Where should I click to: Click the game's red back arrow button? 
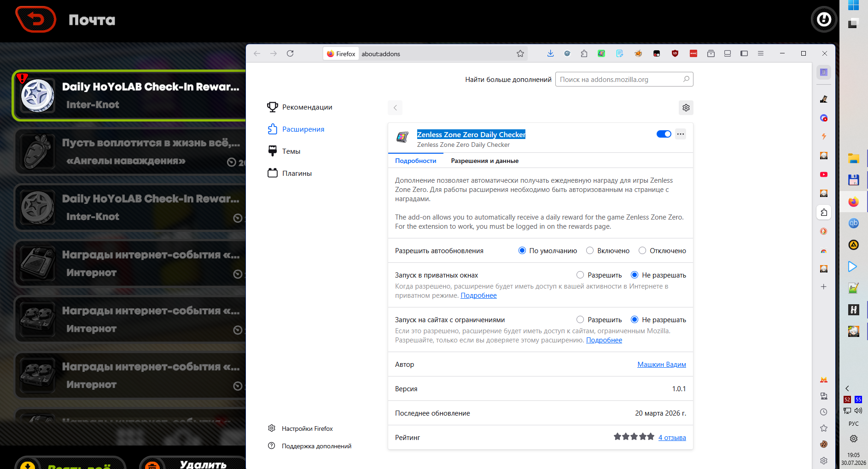click(x=36, y=19)
